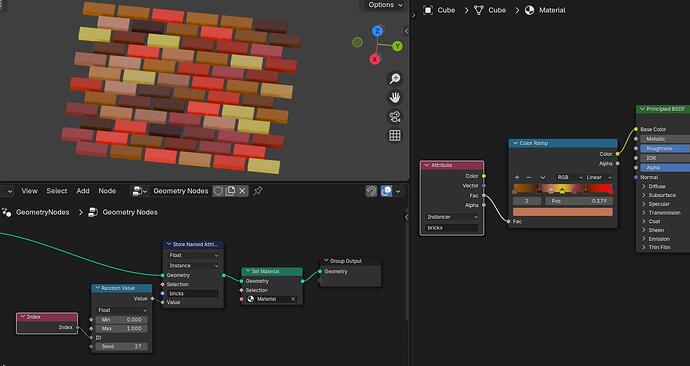Open Random Value Float type dropdown
This screenshot has width=690, height=366.
pos(122,310)
